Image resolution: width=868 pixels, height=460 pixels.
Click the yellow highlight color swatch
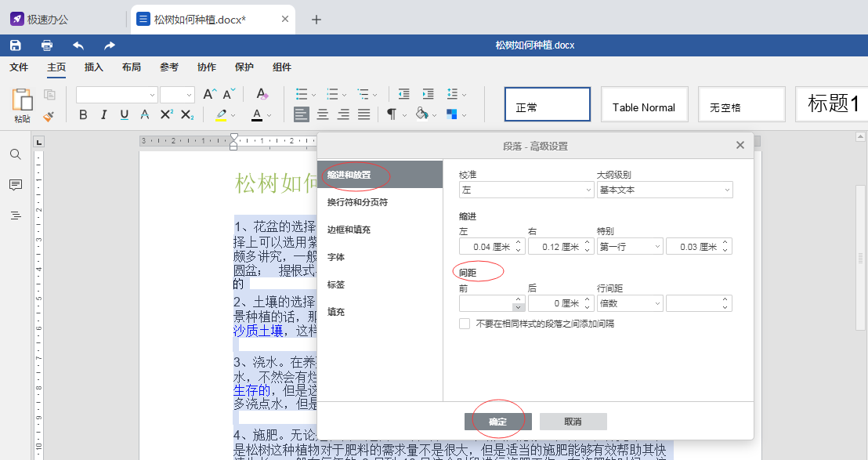(x=221, y=115)
